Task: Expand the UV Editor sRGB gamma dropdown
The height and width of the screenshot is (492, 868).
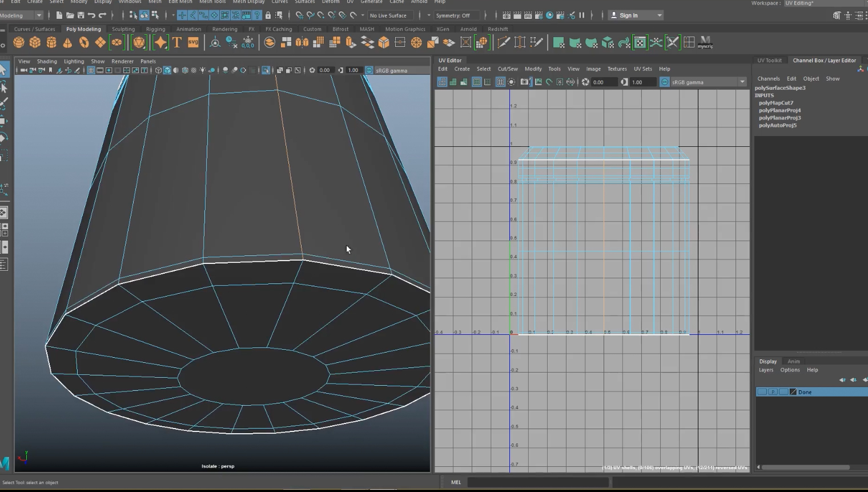Action: pyautogui.click(x=742, y=82)
